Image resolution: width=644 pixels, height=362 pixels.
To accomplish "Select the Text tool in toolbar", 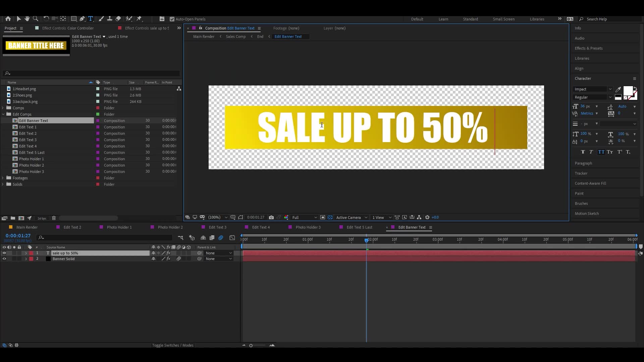I will coord(91,18).
